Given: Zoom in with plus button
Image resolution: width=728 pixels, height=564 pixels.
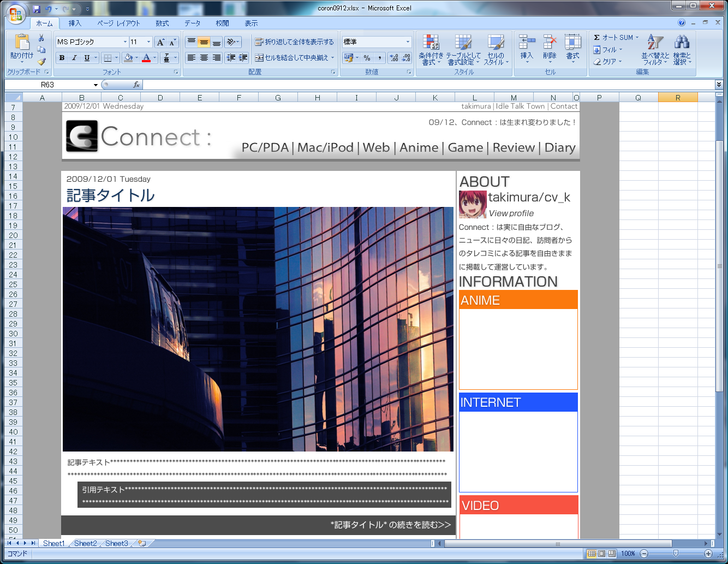Looking at the screenshot, I should (708, 554).
